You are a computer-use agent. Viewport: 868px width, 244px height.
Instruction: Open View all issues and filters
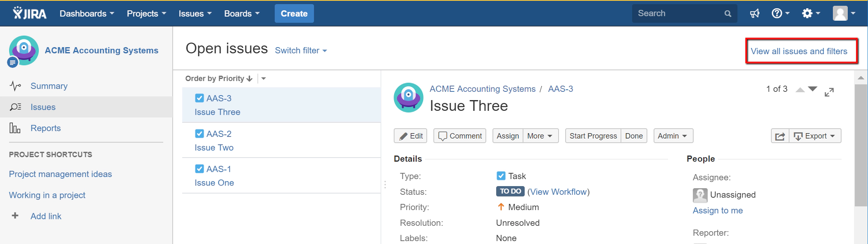pyautogui.click(x=799, y=51)
